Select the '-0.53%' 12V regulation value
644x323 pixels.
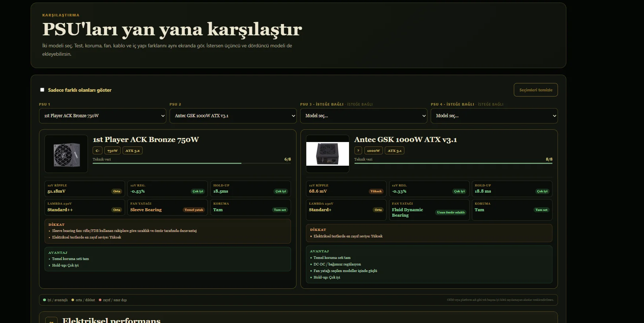pos(137,191)
